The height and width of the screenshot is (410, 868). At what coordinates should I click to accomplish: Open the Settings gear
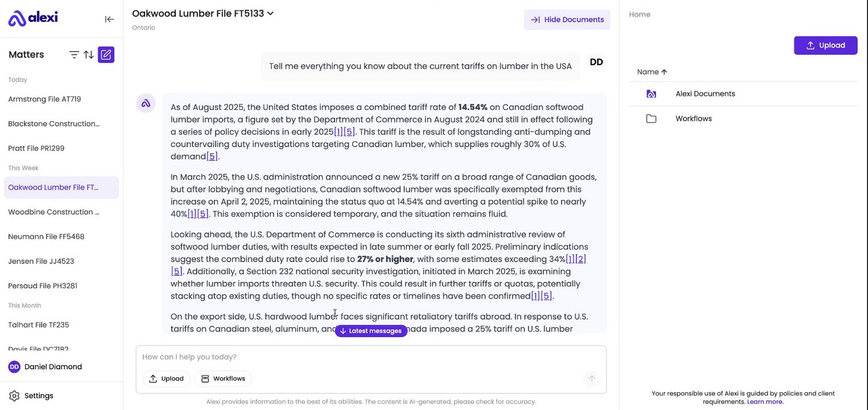[14, 396]
